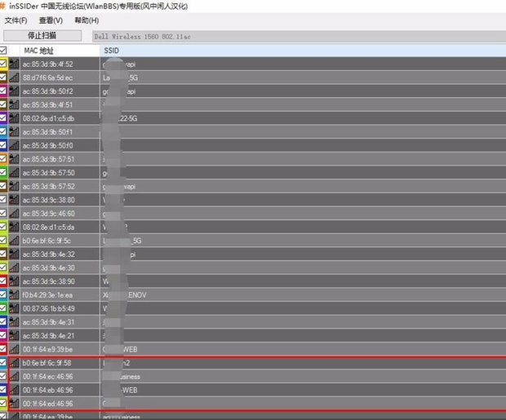The image size is (506, 420).
Task: Toggle checkbox for ac:85:3d:9b:57:50
Action: click(3, 172)
